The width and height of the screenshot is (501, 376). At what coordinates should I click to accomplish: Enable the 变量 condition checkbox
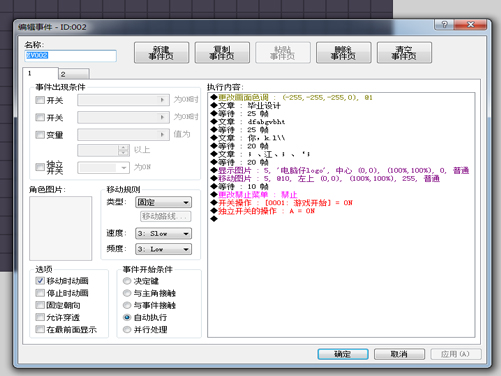(40, 135)
